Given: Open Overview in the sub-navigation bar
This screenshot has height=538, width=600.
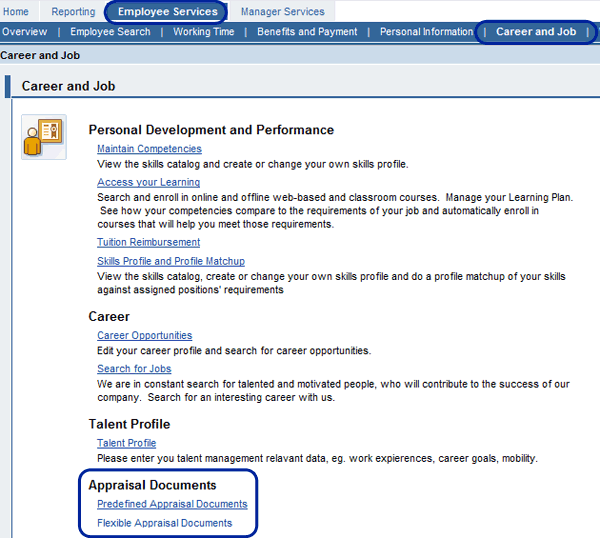Looking at the screenshot, I should pyautogui.click(x=25, y=32).
